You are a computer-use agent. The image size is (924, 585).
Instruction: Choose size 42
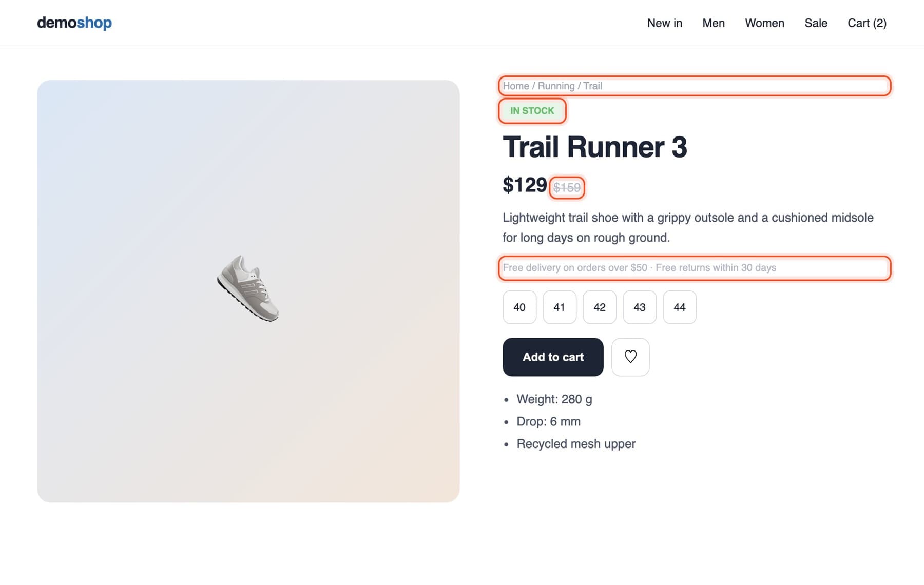[600, 307]
